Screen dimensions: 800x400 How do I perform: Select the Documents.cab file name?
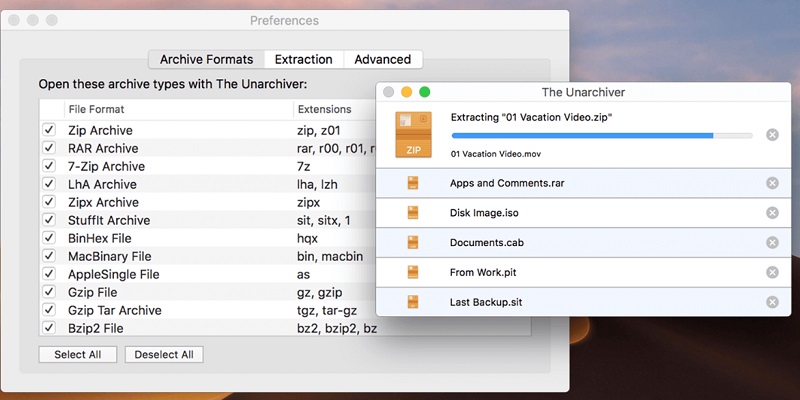(487, 242)
